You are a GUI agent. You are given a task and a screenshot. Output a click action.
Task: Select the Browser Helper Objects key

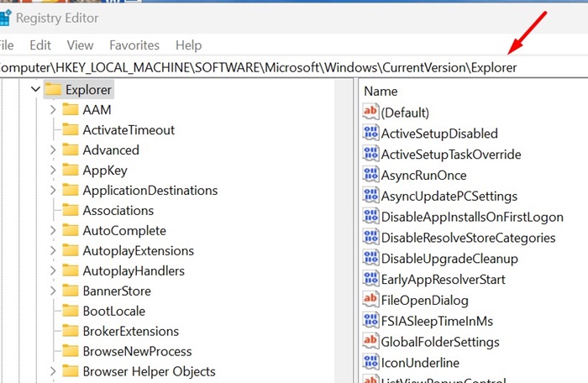[x=150, y=371]
